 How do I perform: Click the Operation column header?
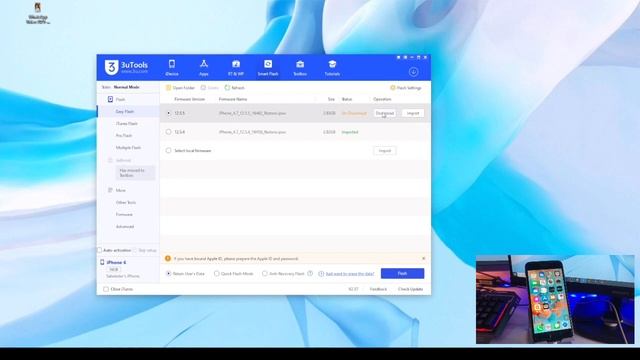point(382,99)
